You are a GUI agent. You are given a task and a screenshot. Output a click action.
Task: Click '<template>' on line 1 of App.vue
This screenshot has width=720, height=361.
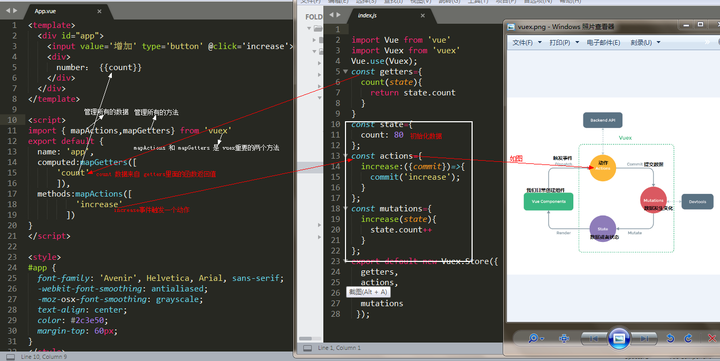pos(51,25)
